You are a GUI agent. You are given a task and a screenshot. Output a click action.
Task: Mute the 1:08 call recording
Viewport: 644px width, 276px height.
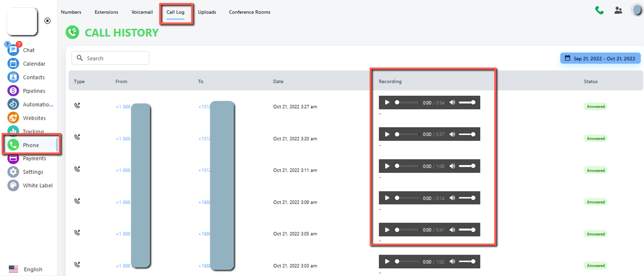(x=452, y=166)
